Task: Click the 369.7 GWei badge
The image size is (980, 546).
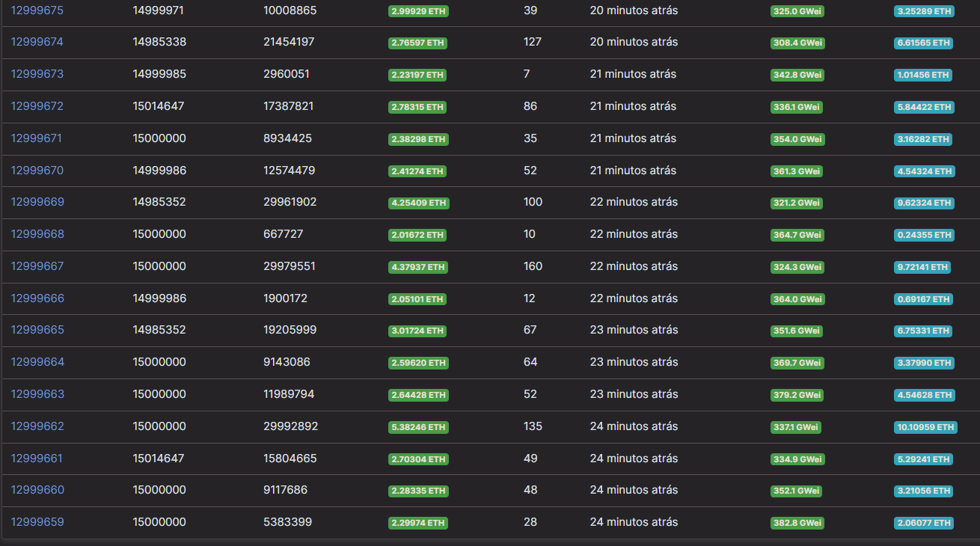Action: pos(797,363)
